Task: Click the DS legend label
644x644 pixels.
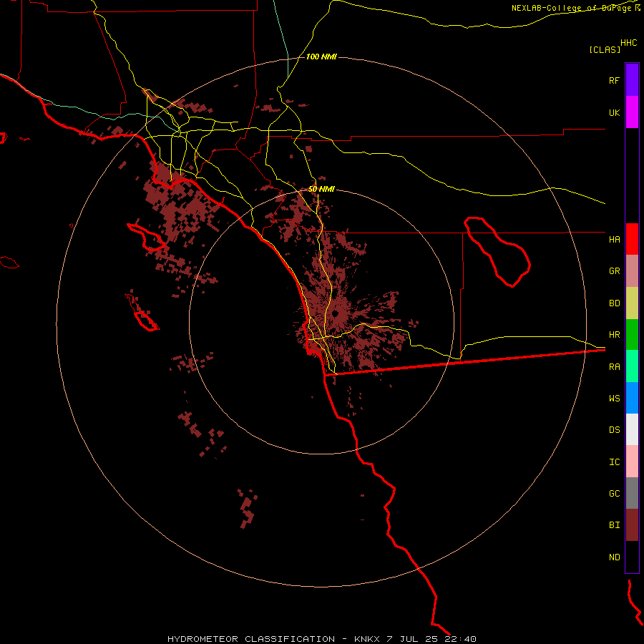Action: (x=614, y=430)
